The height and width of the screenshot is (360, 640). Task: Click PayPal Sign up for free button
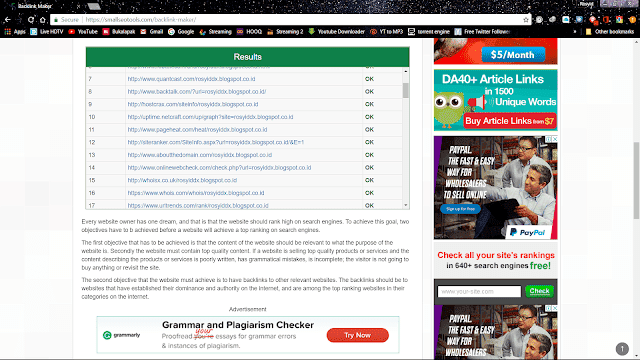click(x=460, y=209)
